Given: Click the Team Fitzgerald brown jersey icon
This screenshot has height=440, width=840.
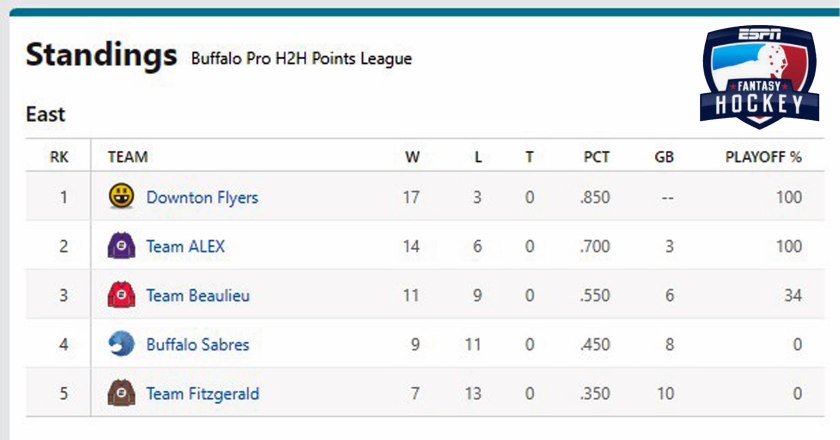Looking at the screenshot, I should click(x=121, y=393).
